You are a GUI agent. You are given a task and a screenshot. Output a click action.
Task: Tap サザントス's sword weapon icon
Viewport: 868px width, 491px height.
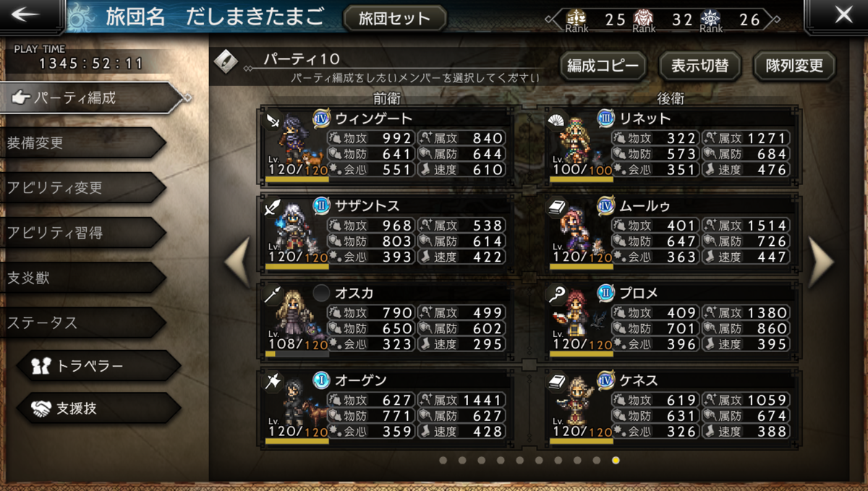coord(273,208)
